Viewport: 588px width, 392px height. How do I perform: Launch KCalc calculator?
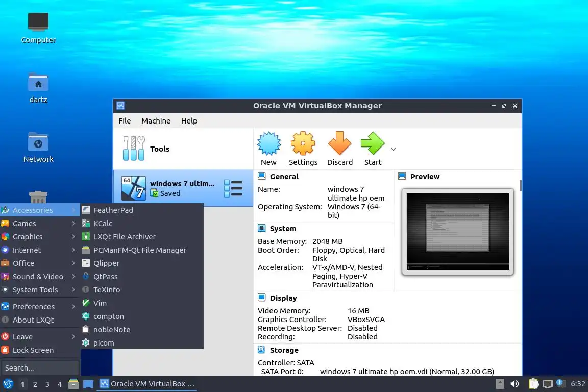pyautogui.click(x=142, y=223)
